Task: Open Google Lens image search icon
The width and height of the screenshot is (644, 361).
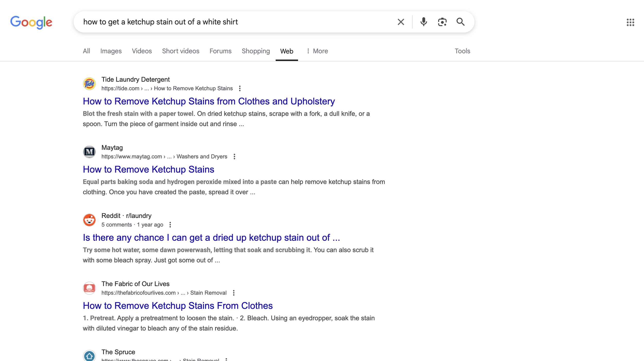Action: point(442,22)
